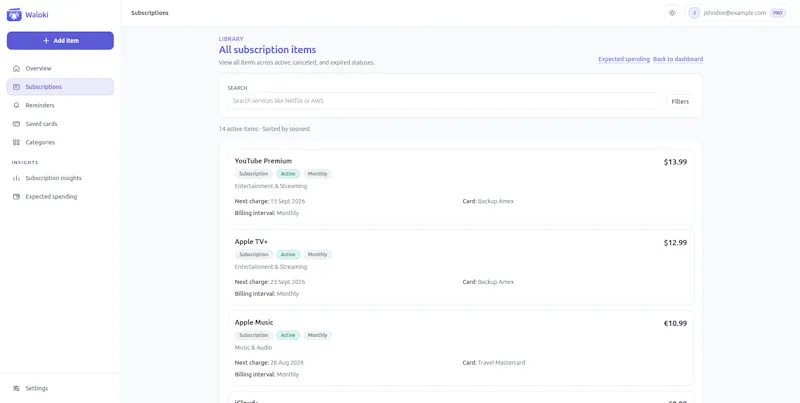Click Subscription tag on YouTube Premium
Screen dimensions: 800x403
pos(254,174)
